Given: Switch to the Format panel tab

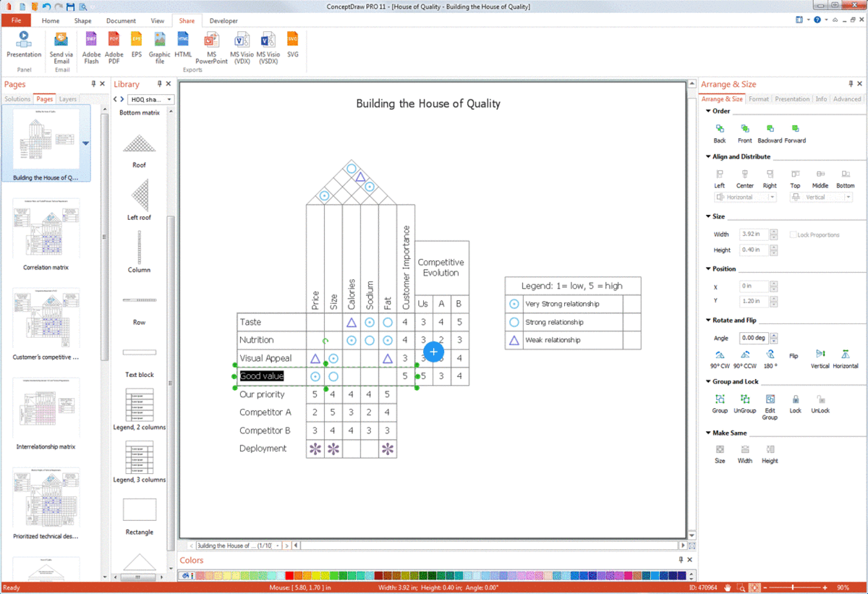Looking at the screenshot, I should (x=758, y=99).
